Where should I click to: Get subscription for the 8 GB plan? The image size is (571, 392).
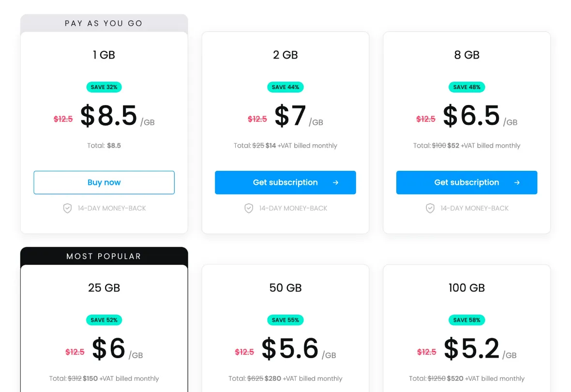466,182
